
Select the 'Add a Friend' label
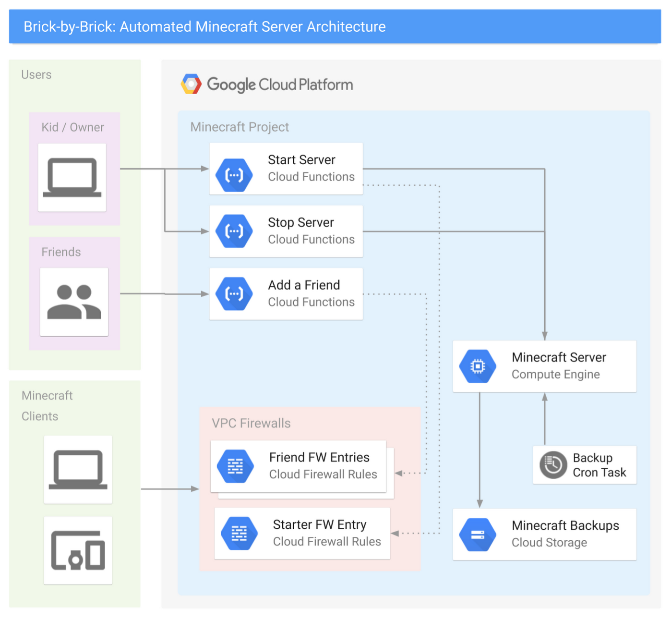(x=304, y=285)
